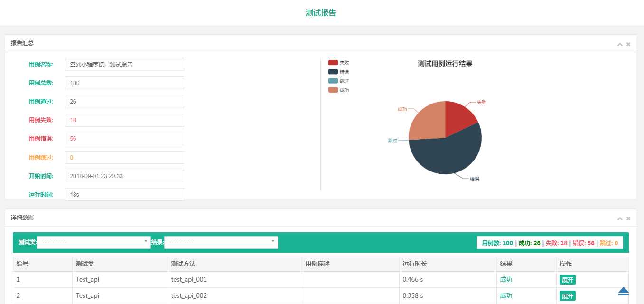
Task: Click the 用例名称 input field
Action: tap(124, 64)
